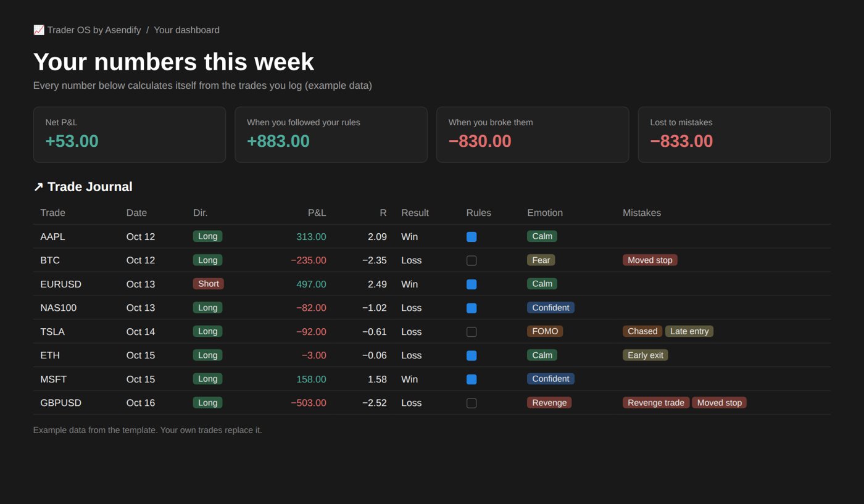The width and height of the screenshot is (864, 504).
Task: Select the Lost to mistakes card
Action: [734, 134]
